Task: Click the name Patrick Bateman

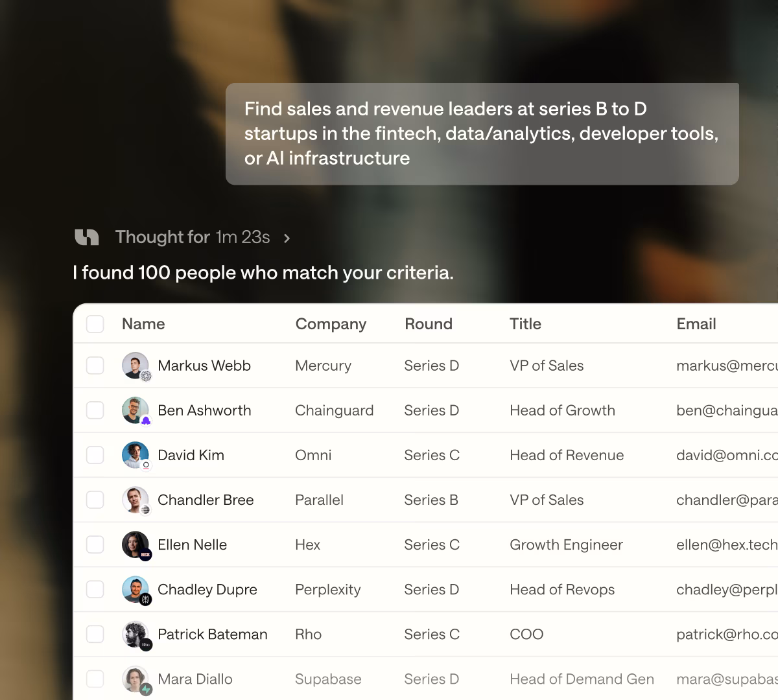Action: [213, 634]
